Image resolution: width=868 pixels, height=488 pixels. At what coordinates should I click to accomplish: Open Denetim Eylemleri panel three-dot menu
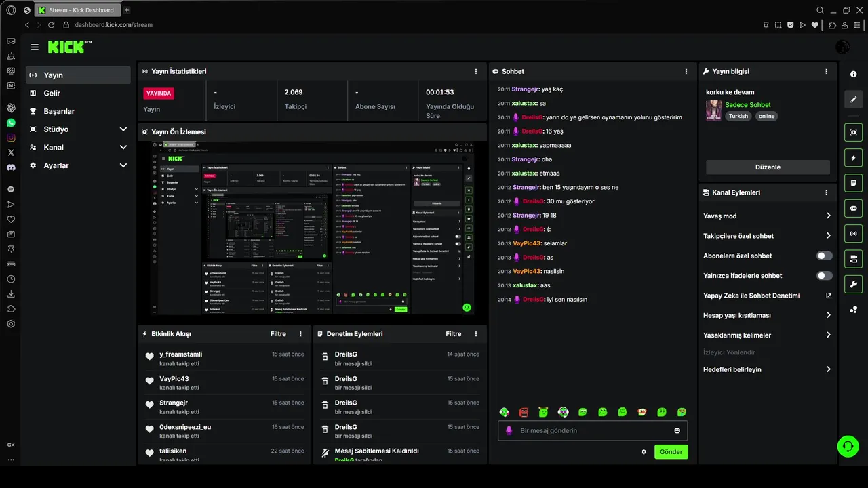(x=476, y=334)
